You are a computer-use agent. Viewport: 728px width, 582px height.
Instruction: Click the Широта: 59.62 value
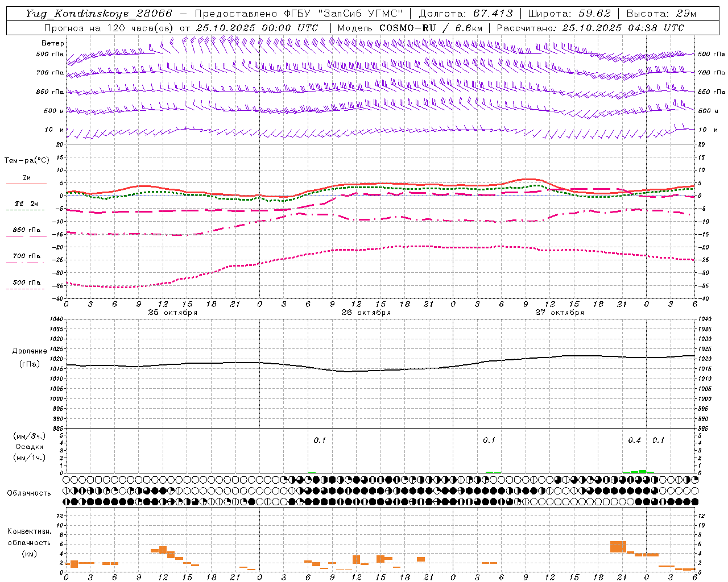[569, 14]
